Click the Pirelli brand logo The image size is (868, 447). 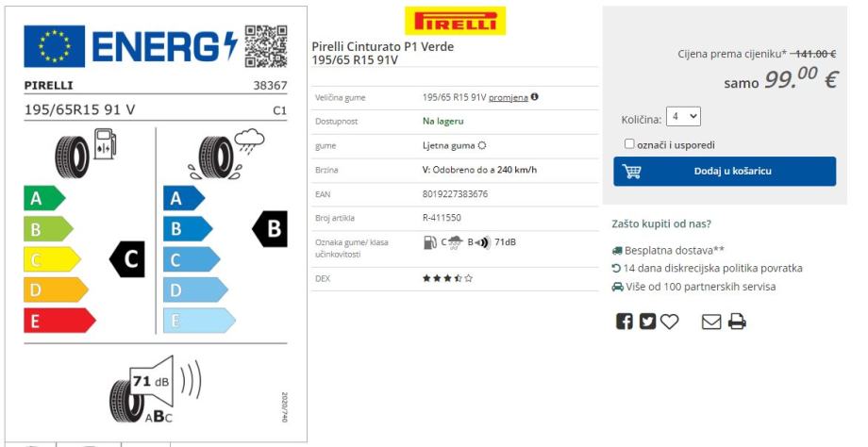pos(455,21)
